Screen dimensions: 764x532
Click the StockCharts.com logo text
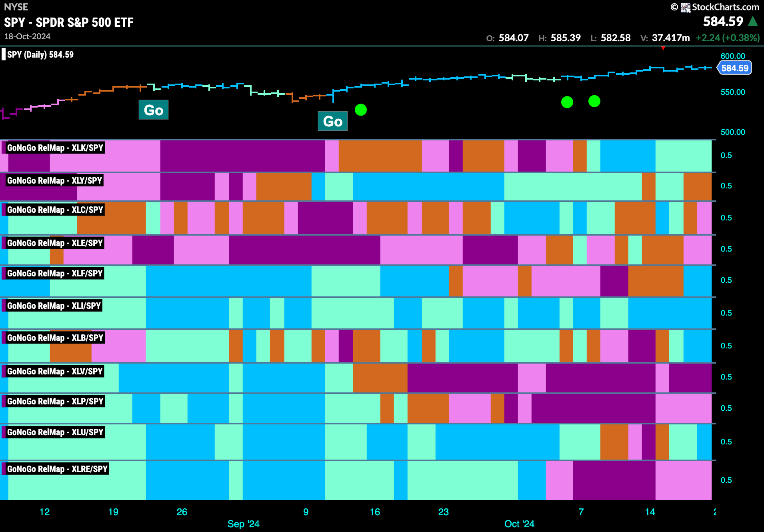[725, 7]
